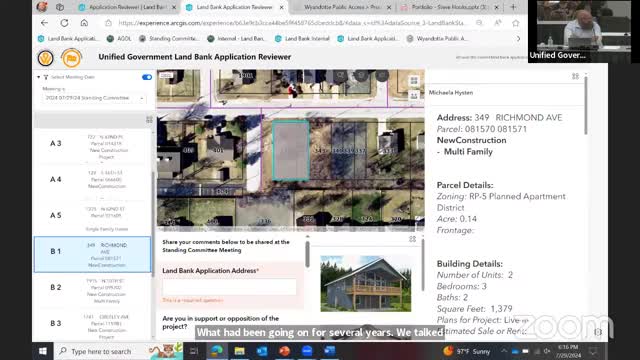Screen dimensions: 640x360
Task: Switch to the Wyandotte Public Access tab
Action: 342,7
